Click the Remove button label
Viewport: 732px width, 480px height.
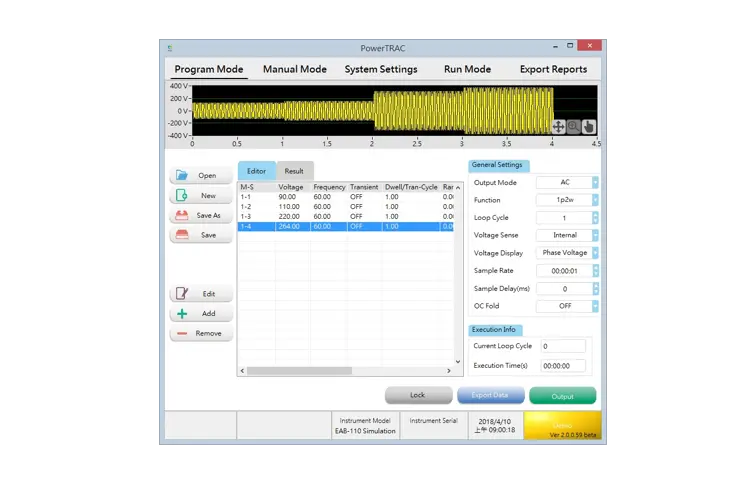click(x=208, y=333)
